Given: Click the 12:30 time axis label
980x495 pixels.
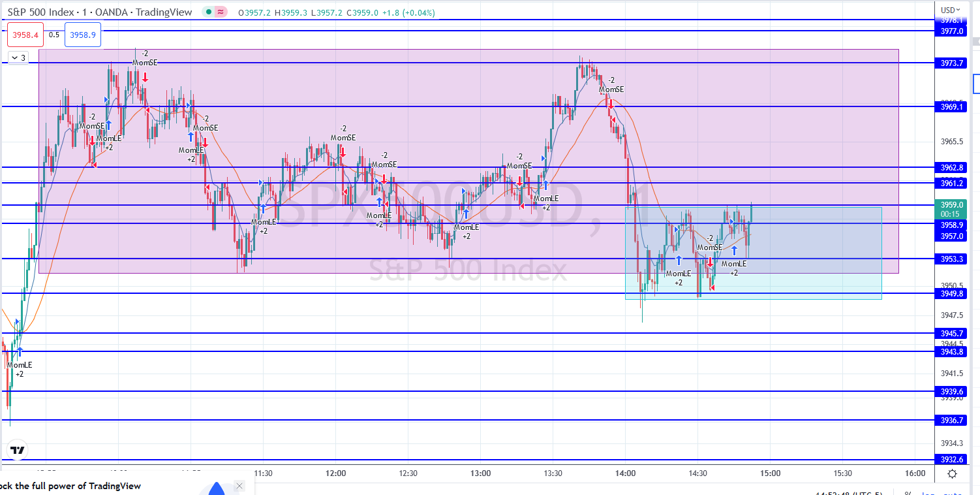Looking at the screenshot, I should pyautogui.click(x=408, y=473).
